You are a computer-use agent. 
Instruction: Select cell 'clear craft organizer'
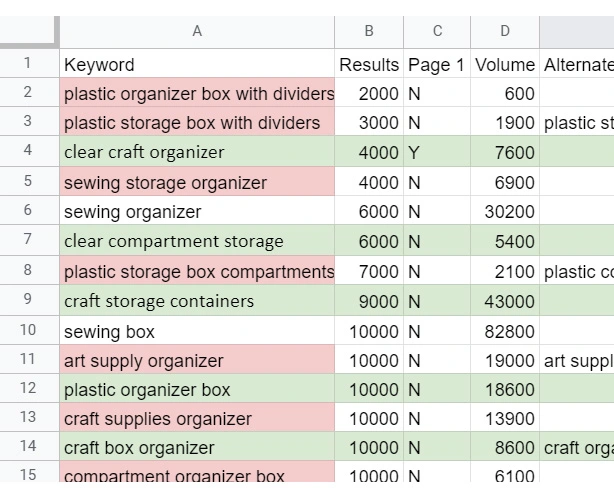(x=197, y=151)
